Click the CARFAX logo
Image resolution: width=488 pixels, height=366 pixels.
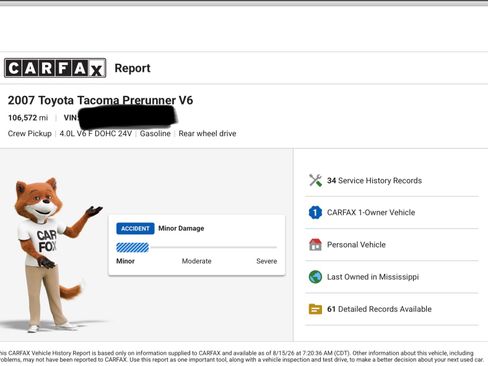point(55,68)
